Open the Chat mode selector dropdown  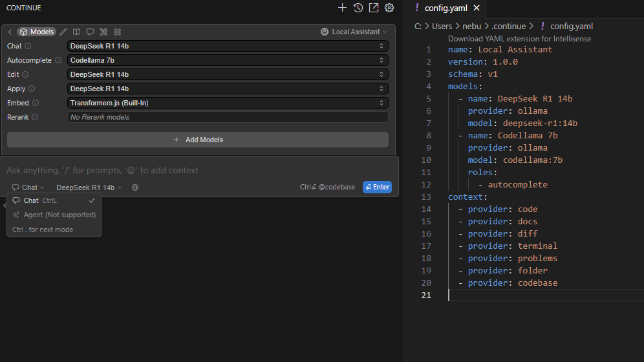[x=28, y=187]
